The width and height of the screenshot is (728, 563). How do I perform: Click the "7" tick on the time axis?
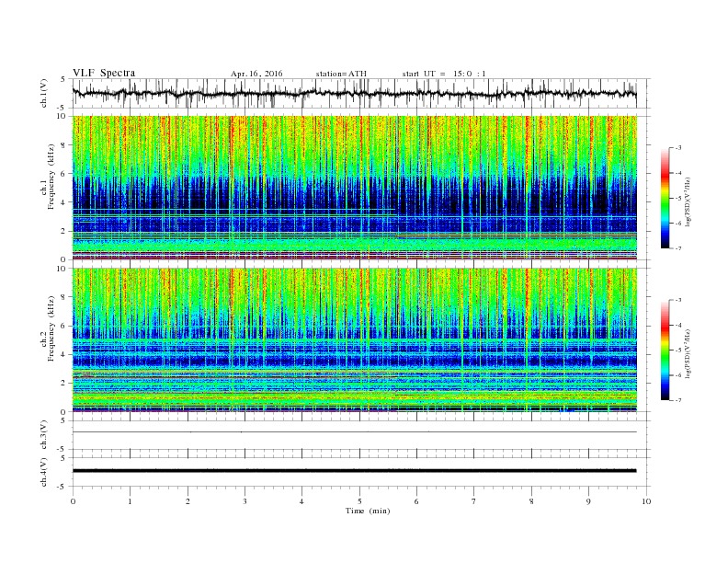click(x=474, y=501)
